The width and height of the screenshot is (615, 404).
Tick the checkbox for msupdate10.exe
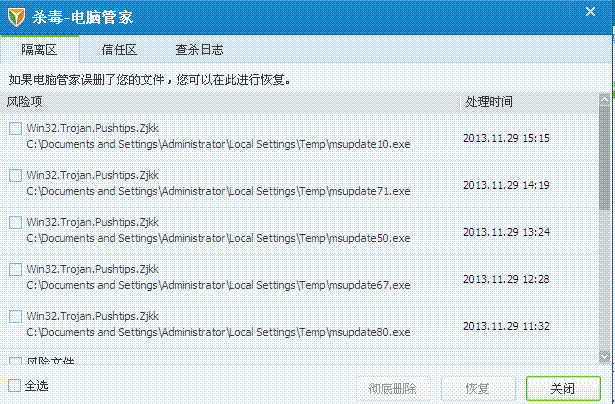(x=15, y=128)
